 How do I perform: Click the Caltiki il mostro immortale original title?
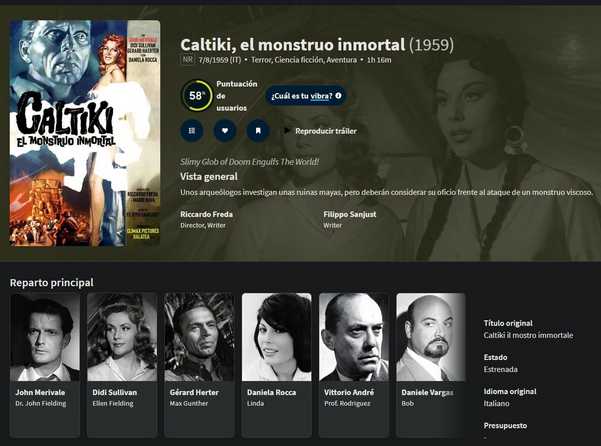click(x=528, y=335)
